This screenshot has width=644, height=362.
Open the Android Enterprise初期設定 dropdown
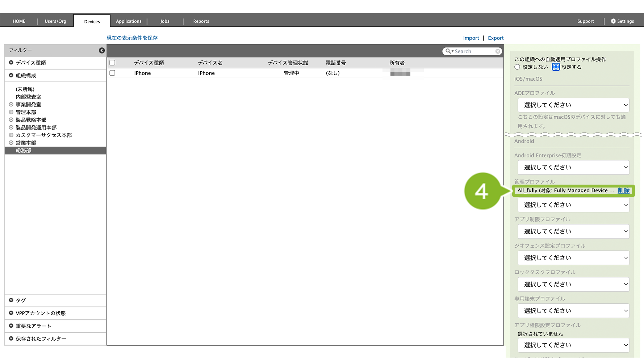pos(573,167)
